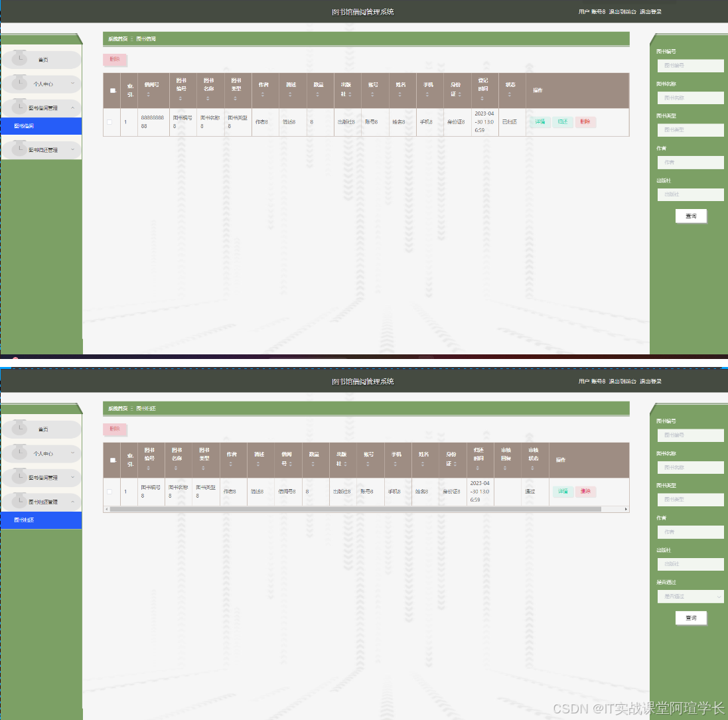
Task: Click pink batch 删除 button above 图书借阅 table
Action: click(x=115, y=60)
